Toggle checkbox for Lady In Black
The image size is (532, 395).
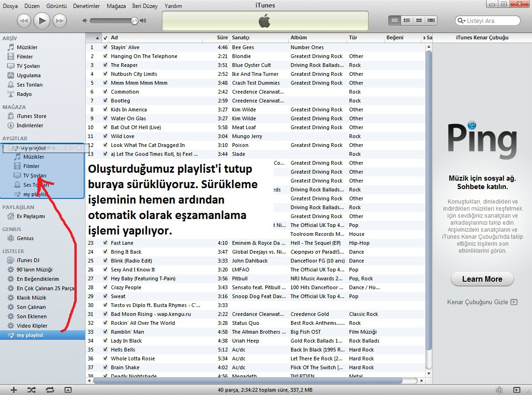point(105,340)
